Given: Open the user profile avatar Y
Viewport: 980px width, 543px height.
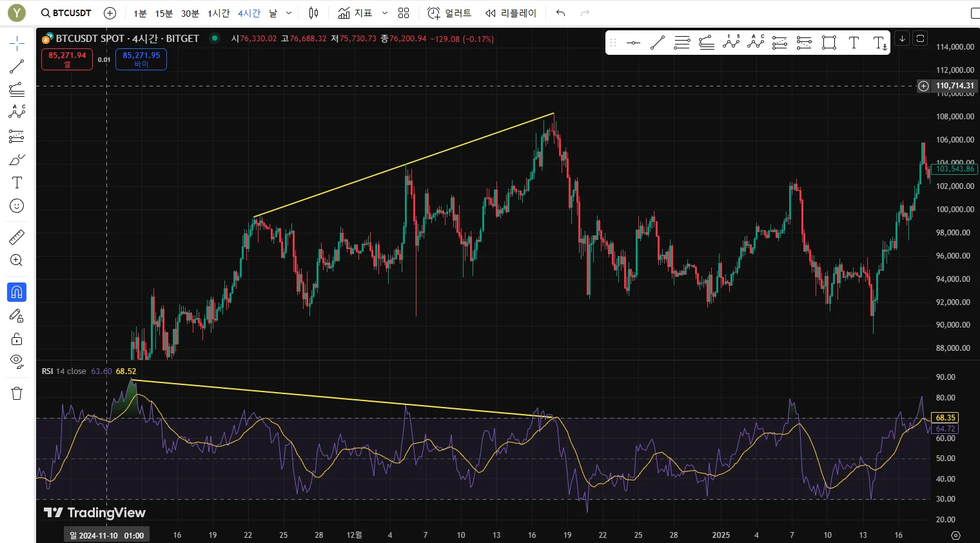Looking at the screenshot, I should [16, 13].
